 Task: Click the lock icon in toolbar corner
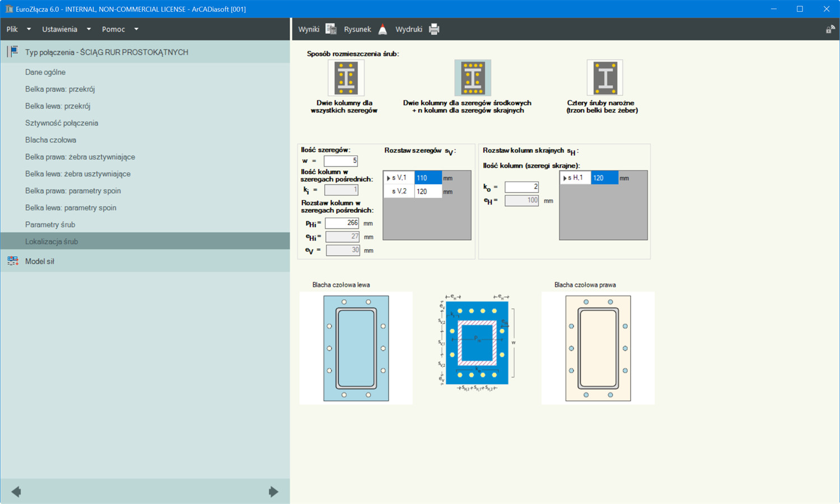830,29
